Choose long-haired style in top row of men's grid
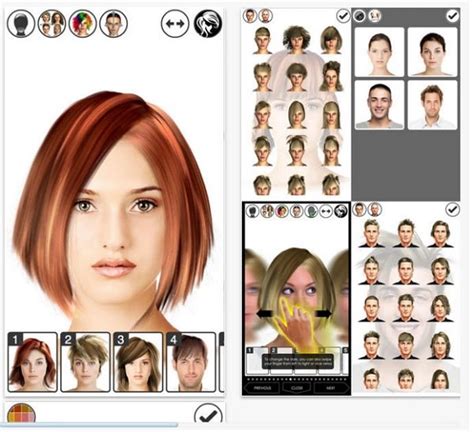The image size is (474, 432). click(x=441, y=234)
